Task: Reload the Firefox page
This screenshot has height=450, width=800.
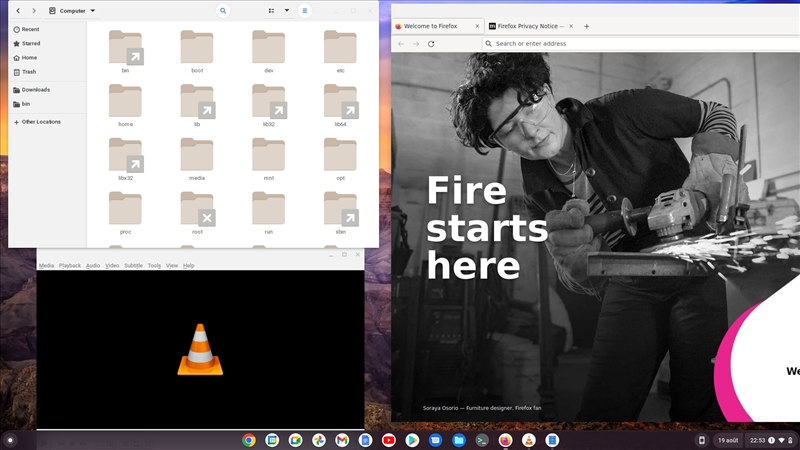Action: [431, 44]
